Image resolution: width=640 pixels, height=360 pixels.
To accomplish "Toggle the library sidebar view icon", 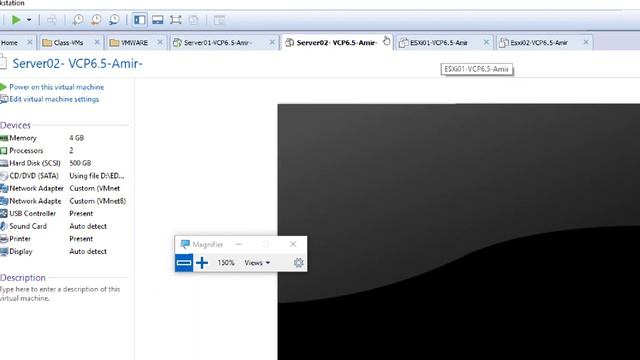I will pyautogui.click(x=140, y=20).
